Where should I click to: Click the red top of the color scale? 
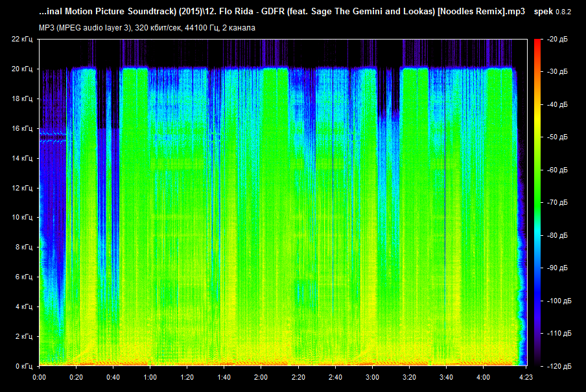click(x=537, y=43)
